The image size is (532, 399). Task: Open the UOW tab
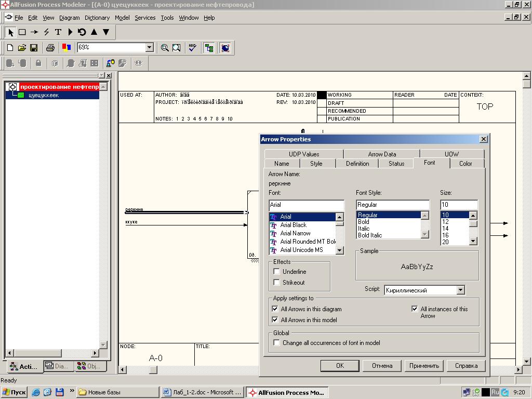[451, 154]
